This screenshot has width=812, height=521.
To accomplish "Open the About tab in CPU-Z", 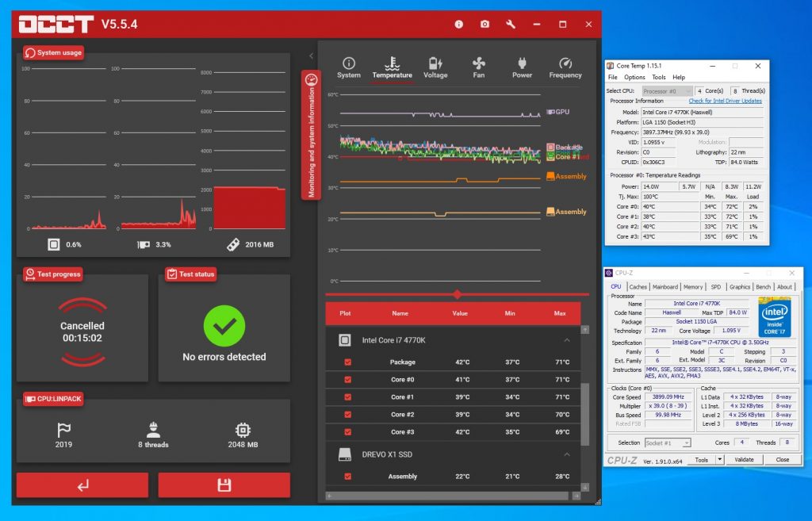I will 784,287.
